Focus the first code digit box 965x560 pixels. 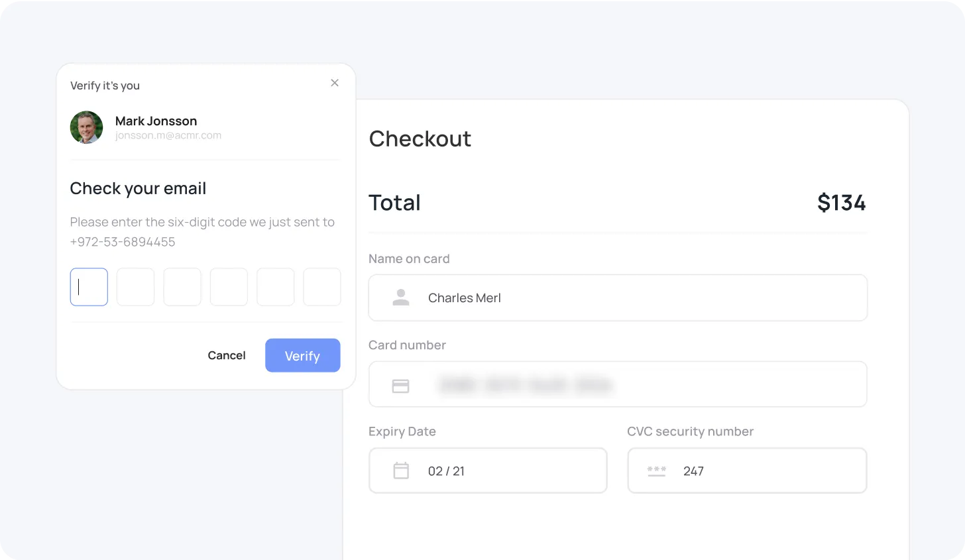[x=89, y=287]
